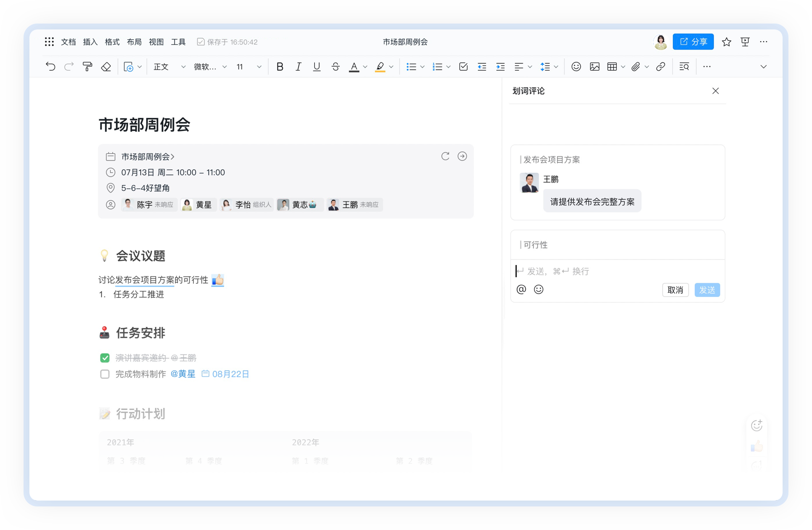The image size is (812, 530).
Task: Open find and replace
Action: (684, 66)
